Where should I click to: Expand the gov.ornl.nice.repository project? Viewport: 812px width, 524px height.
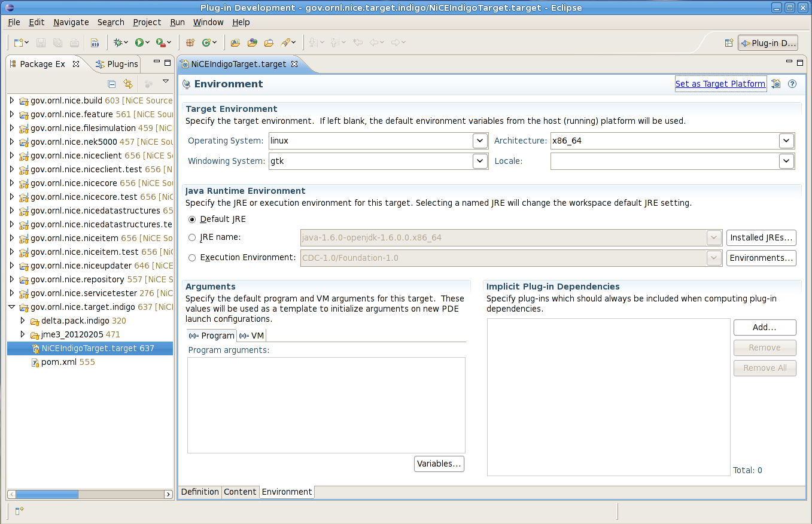(x=12, y=279)
